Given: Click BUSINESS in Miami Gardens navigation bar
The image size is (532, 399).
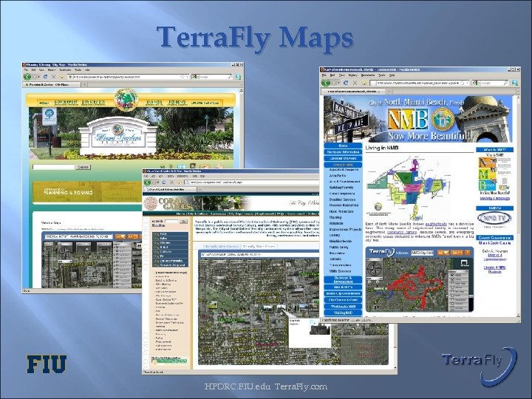Looking at the screenshot, I should click(154, 103).
